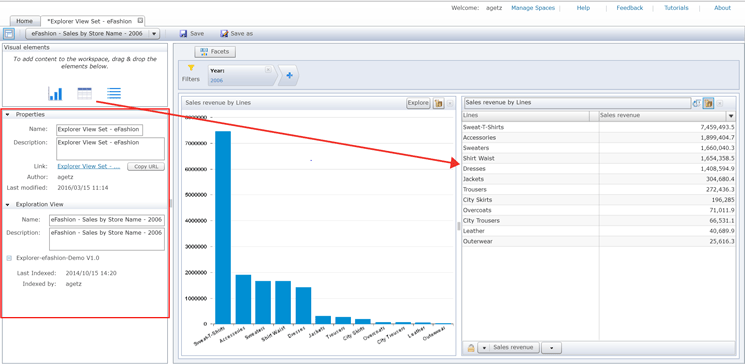Click the yellow Filters funnel icon
The width and height of the screenshot is (745, 364).
coord(191,68)
